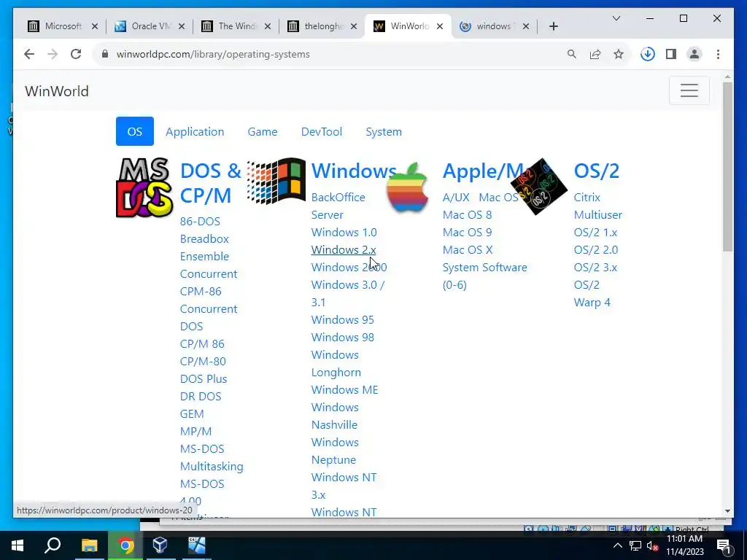Switch to The Wind… tab
This screenshot has height=560, width=747.
tap(237, 26)
